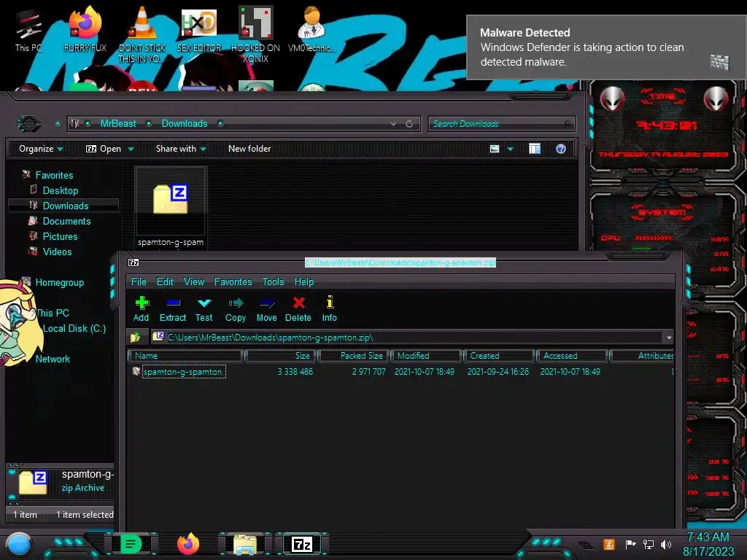Click the network tray icon

(649, 544)
